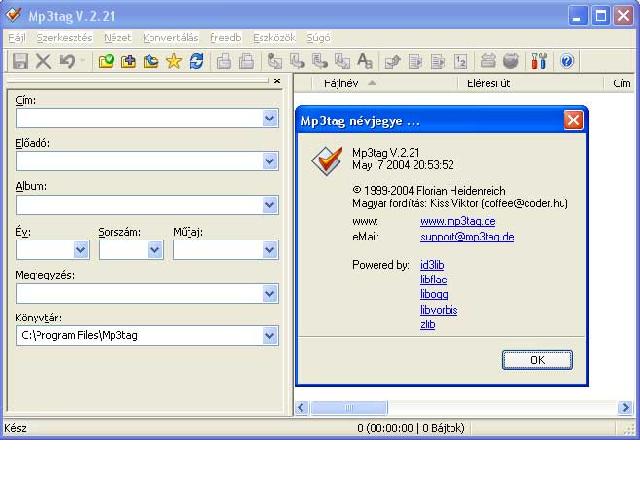Click the export arrow toolbar icon
640x480 pixels.
(393, 61)
